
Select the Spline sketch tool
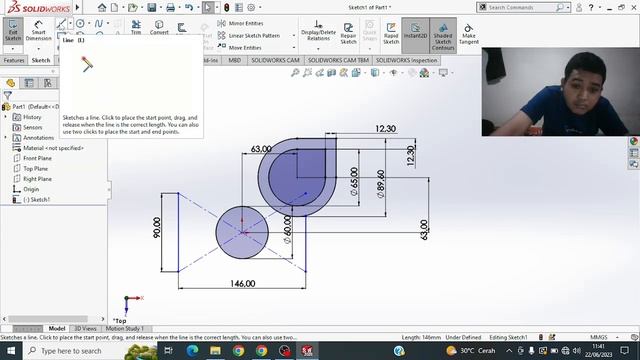pos(99,24)
